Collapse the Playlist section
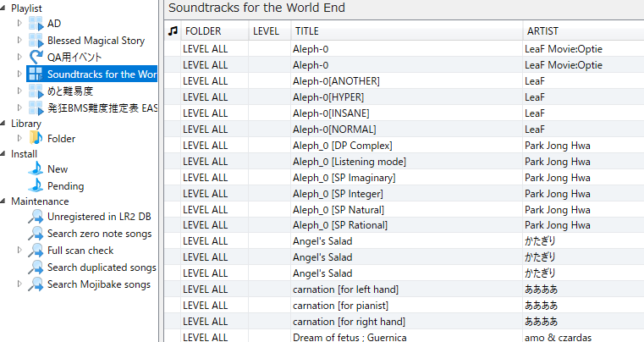644x342 pixels. click(x=3, y=8)
